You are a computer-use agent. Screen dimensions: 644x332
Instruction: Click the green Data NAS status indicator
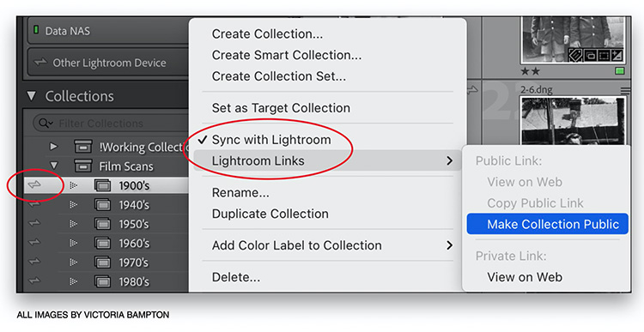pos(36,30)
